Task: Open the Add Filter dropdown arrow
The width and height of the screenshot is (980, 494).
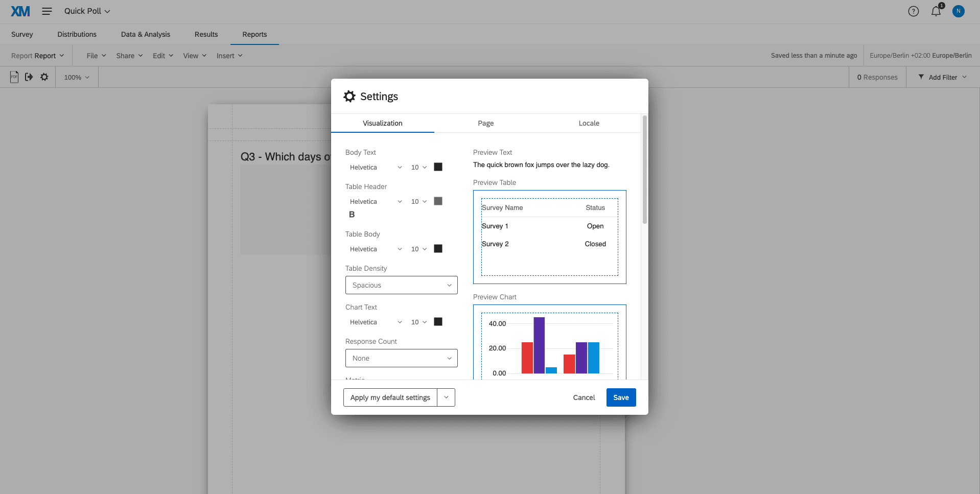Action: point(965,77)
